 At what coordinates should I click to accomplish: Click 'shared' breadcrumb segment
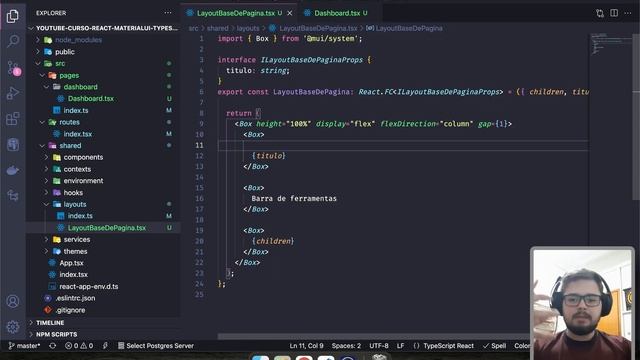[218, 28]
